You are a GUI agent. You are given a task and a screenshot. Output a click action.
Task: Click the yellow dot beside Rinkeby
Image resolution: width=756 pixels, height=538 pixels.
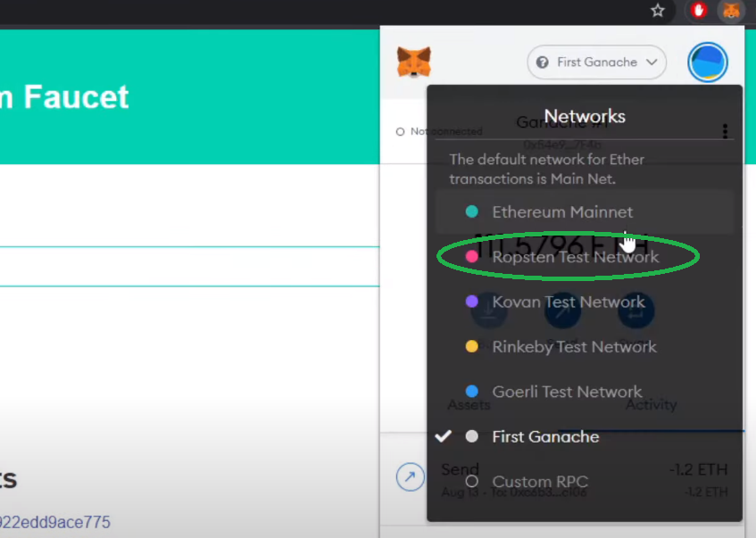click(472, 346)
